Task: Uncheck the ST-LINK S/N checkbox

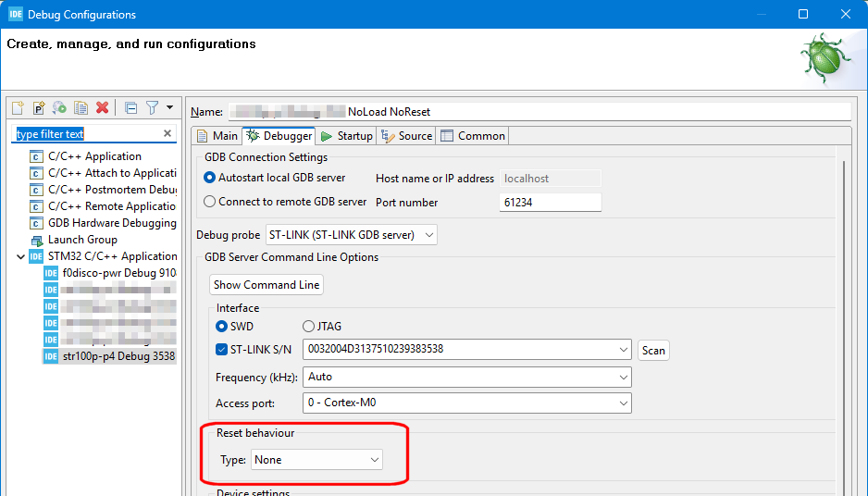Action: [x=221, y=350]
